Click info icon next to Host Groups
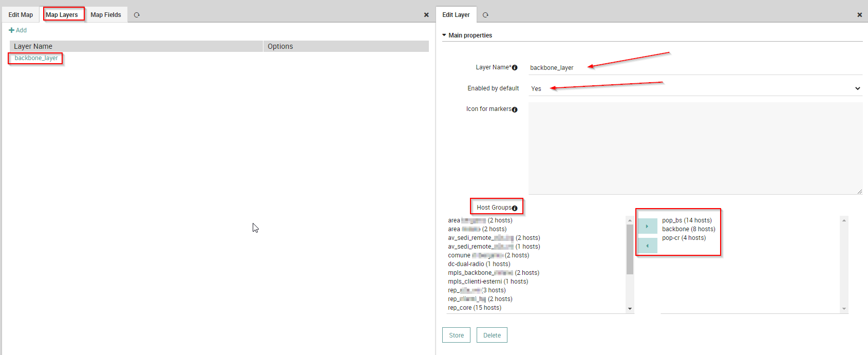 [x=515, y=208]
